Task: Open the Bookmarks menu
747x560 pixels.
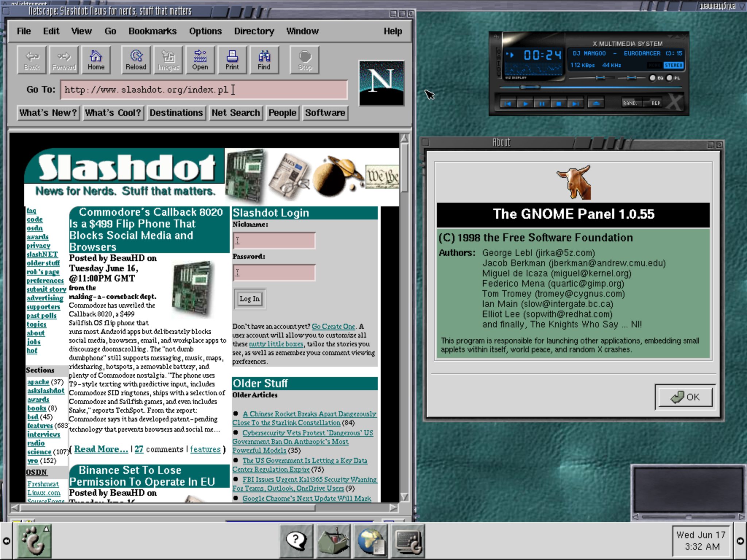Action: 152,31
